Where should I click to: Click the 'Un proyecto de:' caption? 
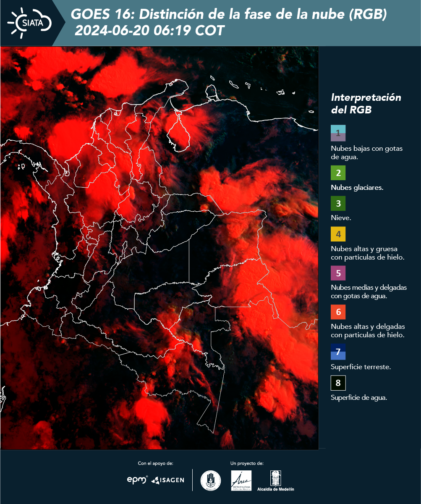[247, 463]
